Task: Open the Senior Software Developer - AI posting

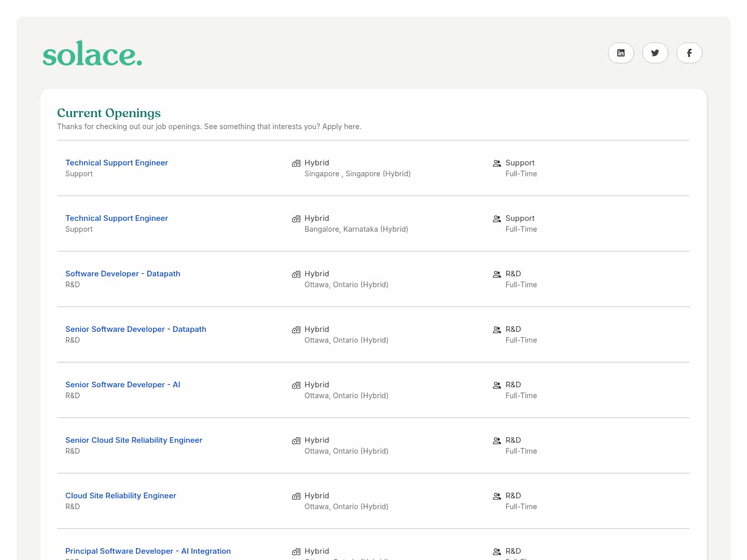Action: point(123,385)
